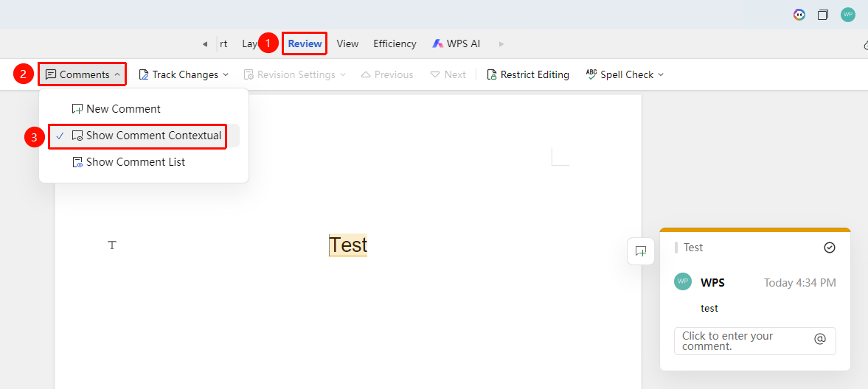The height and width of the screenshot is (389, 868).
Task: Toggle Show Comment Contextual option
Action: tap(144, 136)
